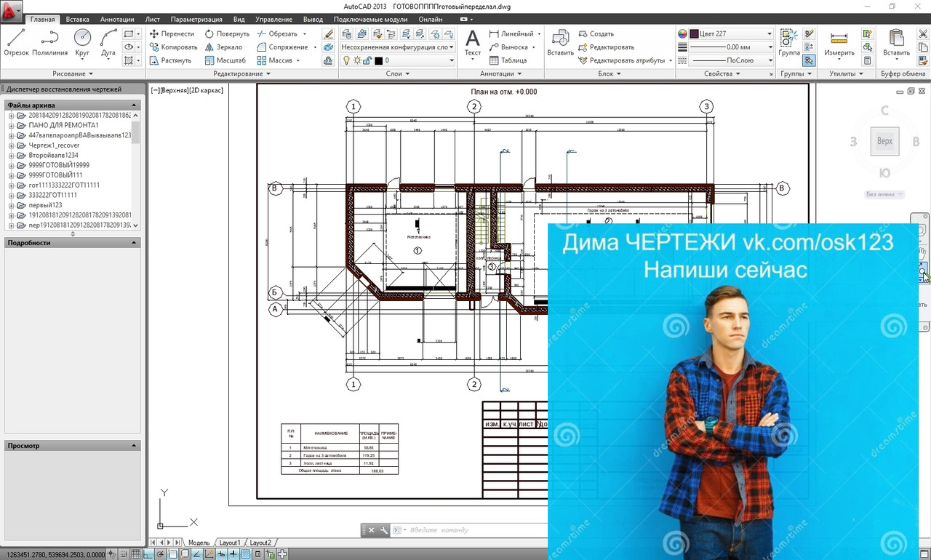
Task: Collapse the Файлы архива section
Action: (x=134, y=105)
